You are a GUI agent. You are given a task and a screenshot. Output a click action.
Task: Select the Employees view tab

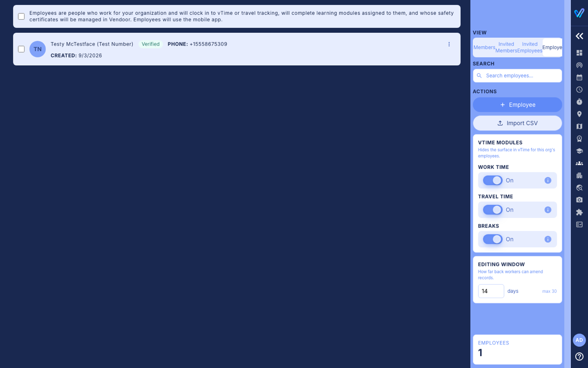pyautogui.click(x=552, y=47)
